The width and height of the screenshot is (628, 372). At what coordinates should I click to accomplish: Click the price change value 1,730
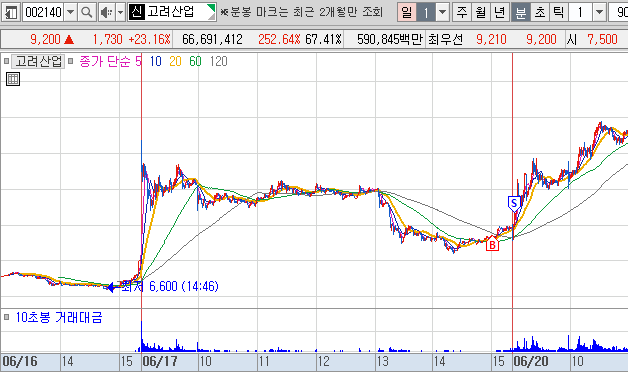click(107, 39)
